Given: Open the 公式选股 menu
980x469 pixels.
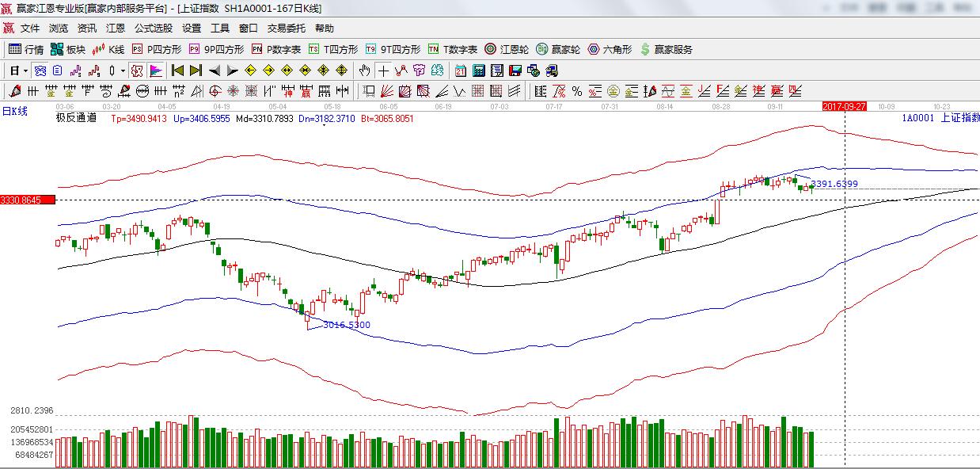Looking at the screenshot, I should coord(153,28).
